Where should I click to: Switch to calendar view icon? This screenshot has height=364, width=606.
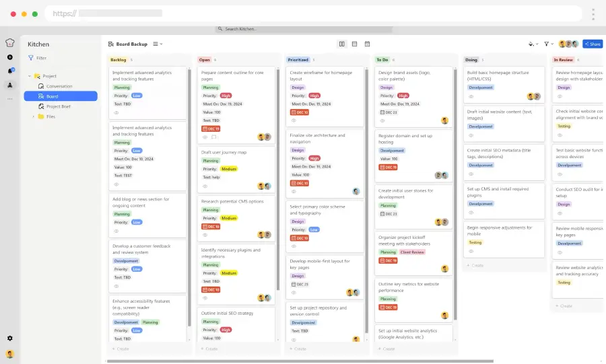[367, 44]
